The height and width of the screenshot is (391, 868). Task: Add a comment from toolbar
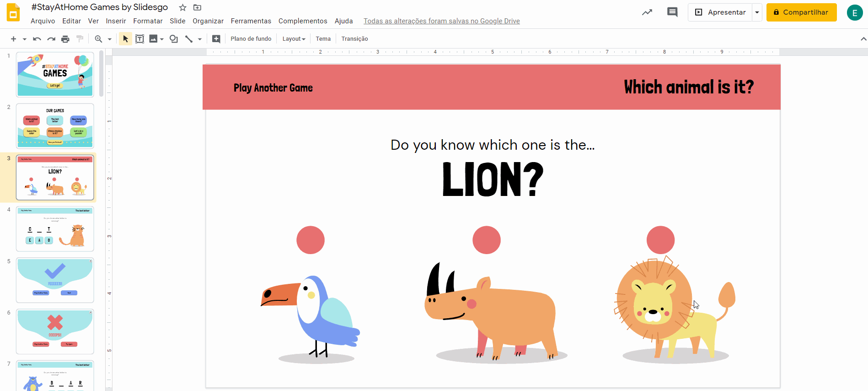pyautogui.click(x=216, y=39)
